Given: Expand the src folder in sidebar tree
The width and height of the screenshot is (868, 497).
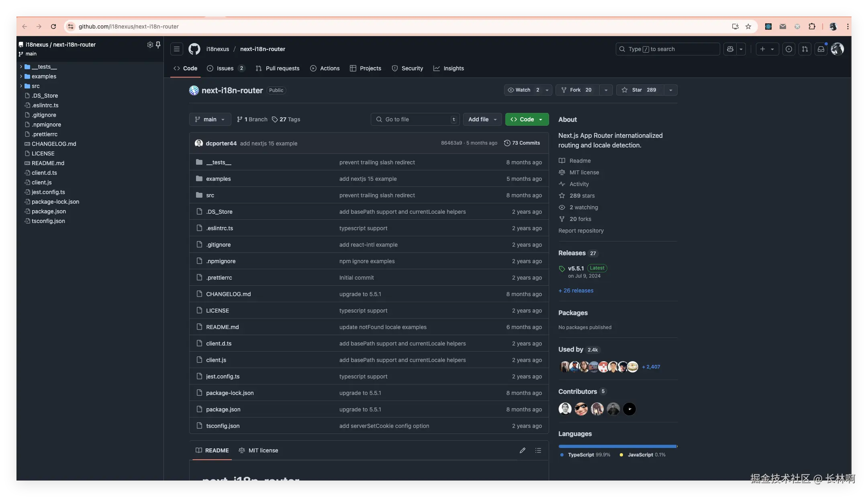Looking at the screenshot, I should tap(21, 86).
